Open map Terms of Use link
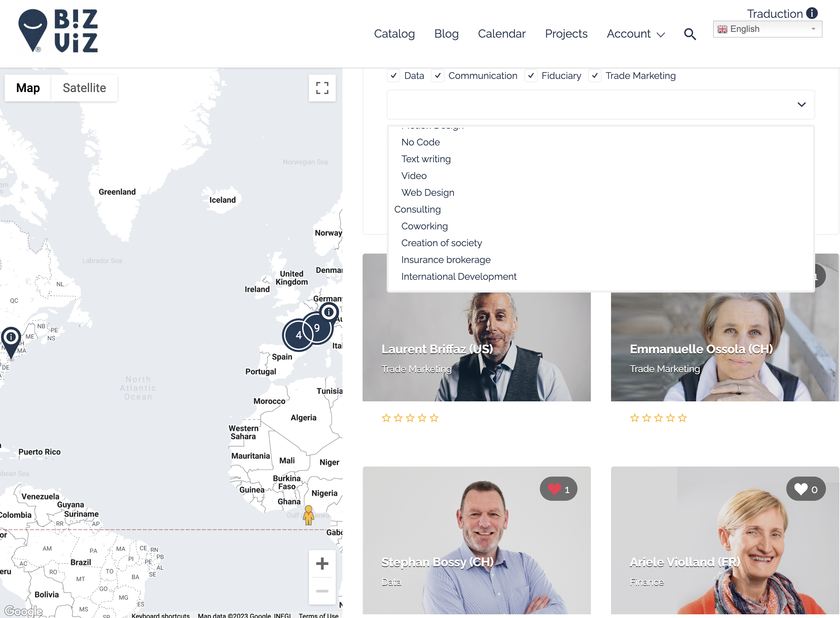 point(318,615)
